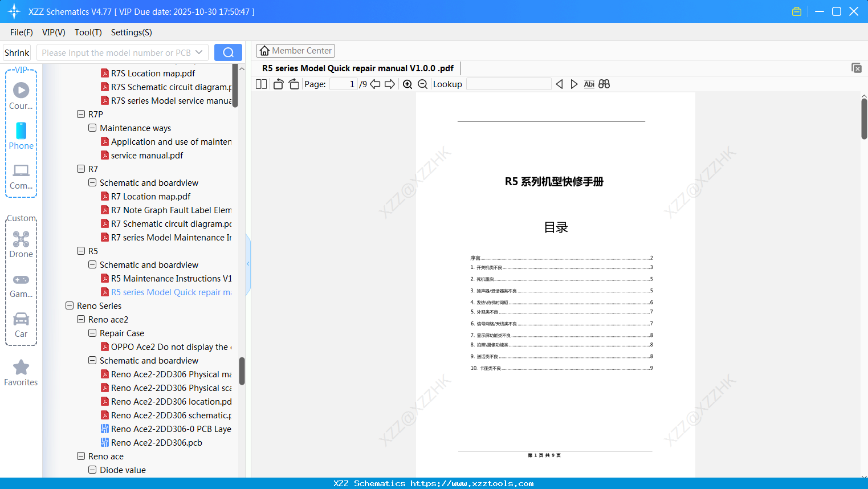The height and width of the screenshot is (489, 868).
Task: Click the Member Center button
Action: (x=295, y=50)
